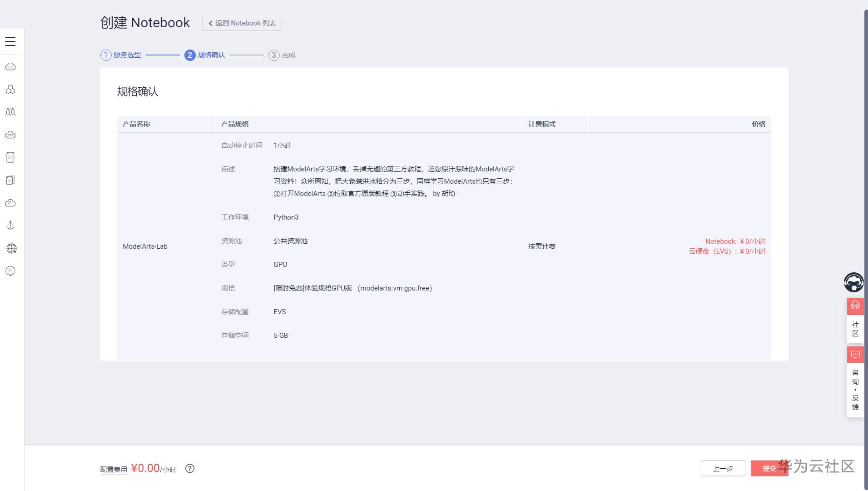The width and height of the screenshot is (868, 491).
Task: Click the description text starting 搭建ModelArts学习环境
Action: (394, 181)
